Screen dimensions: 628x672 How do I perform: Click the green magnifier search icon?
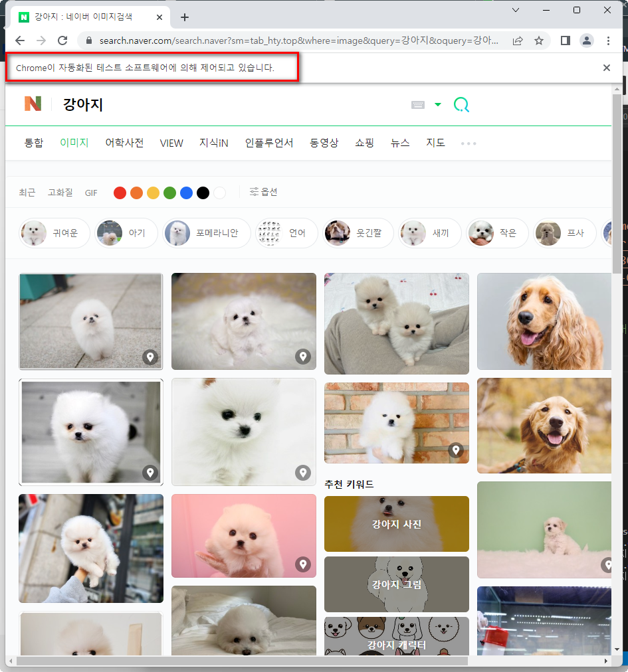tap(461, 104)
